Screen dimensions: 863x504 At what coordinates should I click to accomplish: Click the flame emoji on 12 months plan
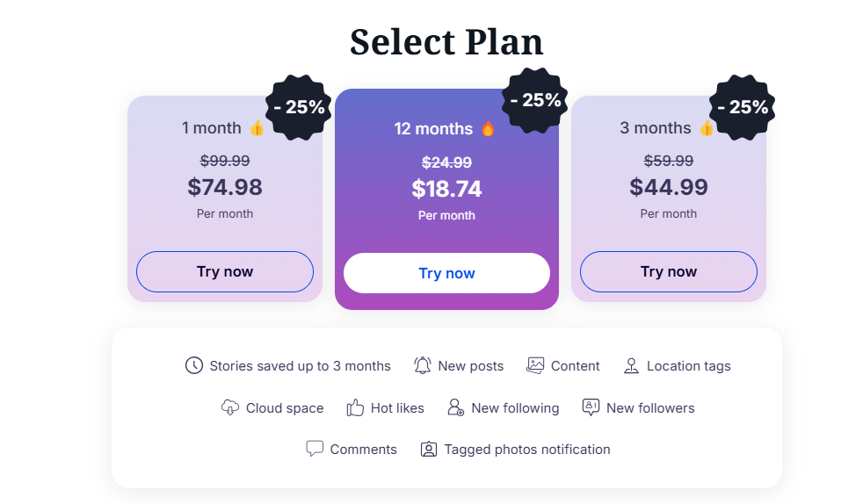coord(488,128)
